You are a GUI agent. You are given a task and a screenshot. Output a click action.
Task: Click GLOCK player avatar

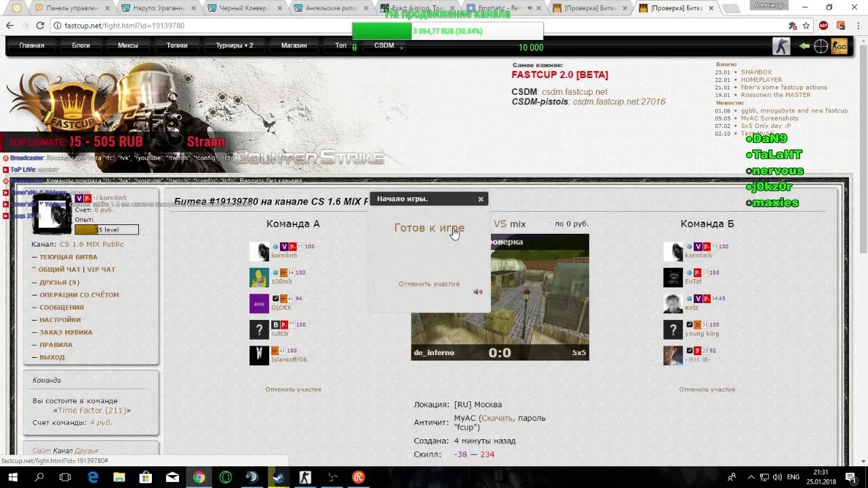pyautogui.click(x=259, y=304)
